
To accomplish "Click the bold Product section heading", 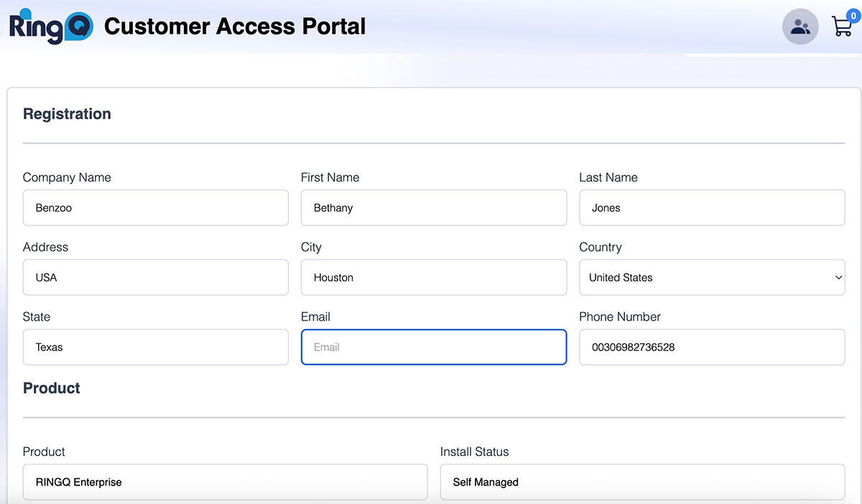I will 52,388.
